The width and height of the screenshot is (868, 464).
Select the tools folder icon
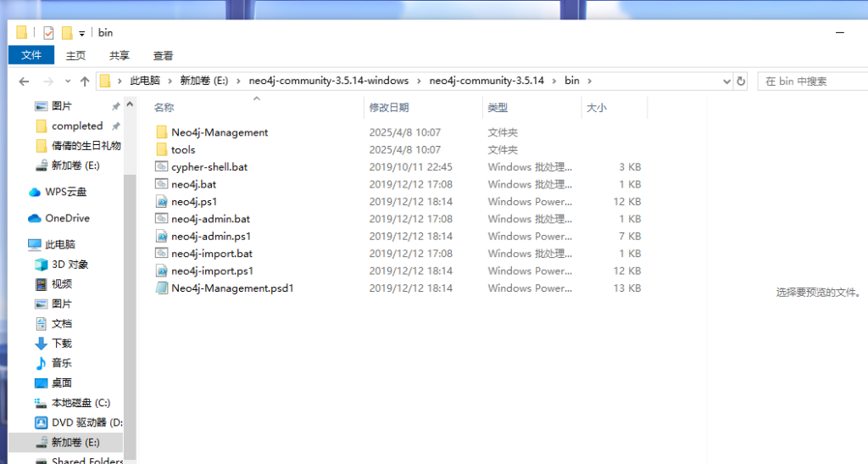click(162, 150)
